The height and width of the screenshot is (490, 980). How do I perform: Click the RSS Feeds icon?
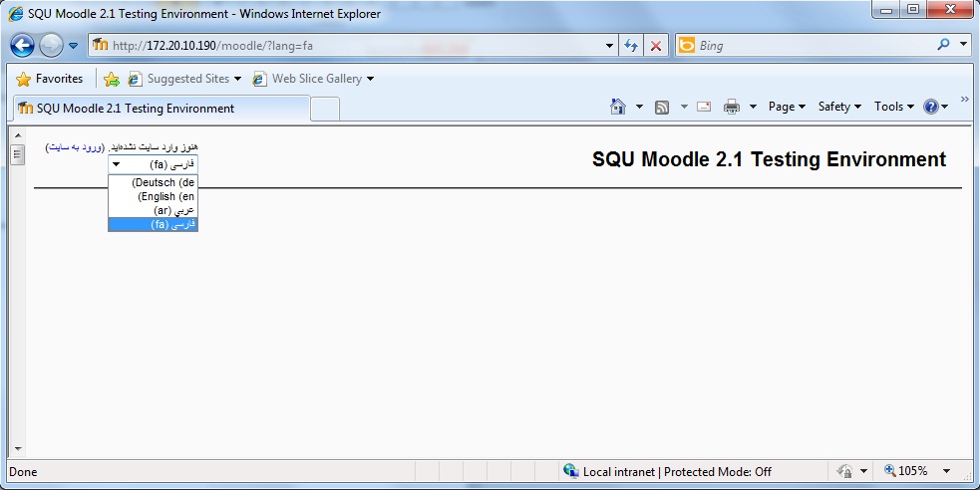[x=662, y=108]
